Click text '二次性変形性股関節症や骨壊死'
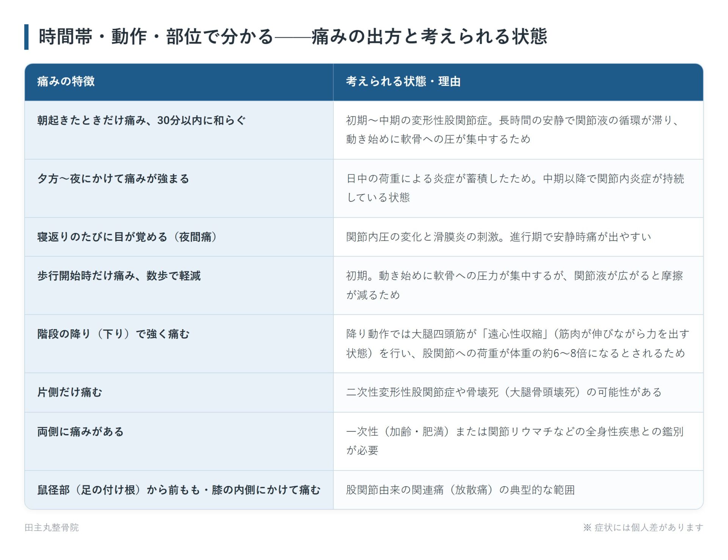This screenshot has height=560, width=728. coord(422,392)
